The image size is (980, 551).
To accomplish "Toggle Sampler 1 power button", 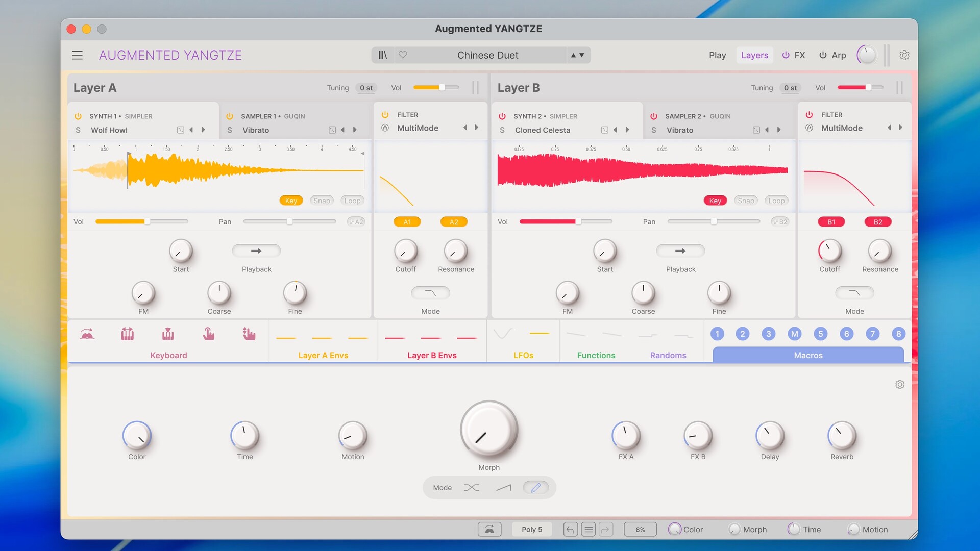I will point(230,116).
